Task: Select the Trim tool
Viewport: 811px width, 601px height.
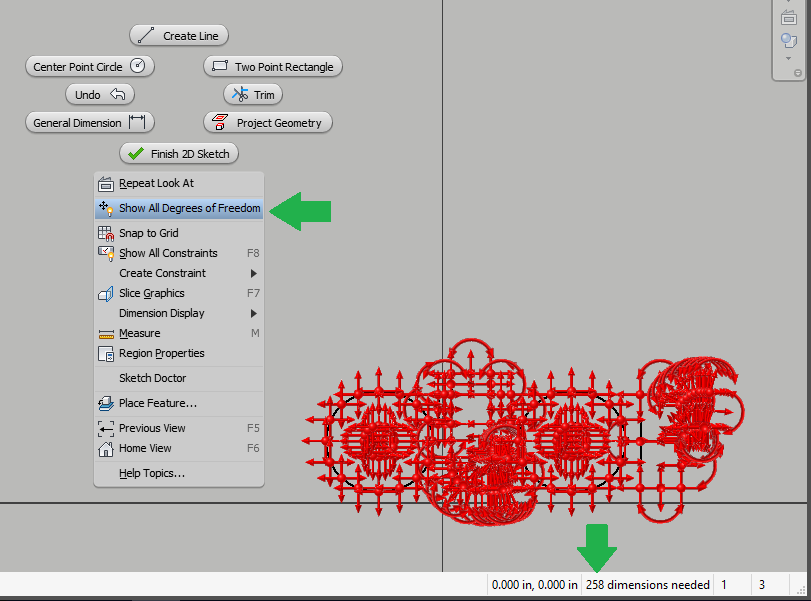Action: click(x=252, y=94)
